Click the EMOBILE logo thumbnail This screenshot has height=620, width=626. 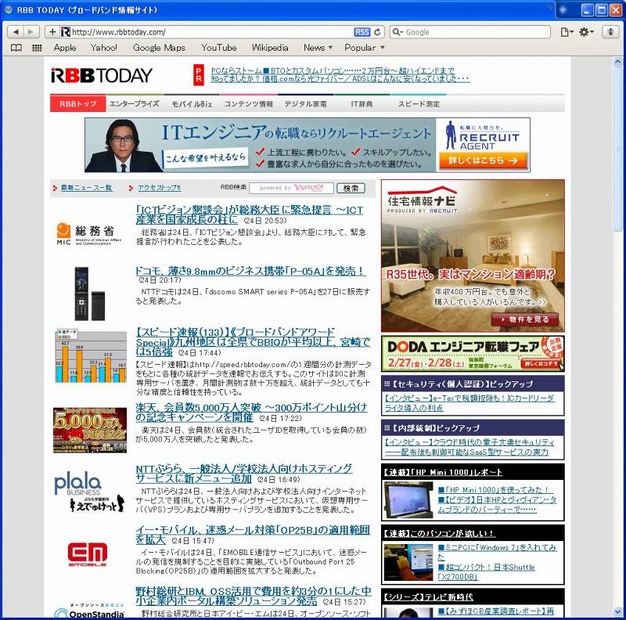(x=87, y=554)
